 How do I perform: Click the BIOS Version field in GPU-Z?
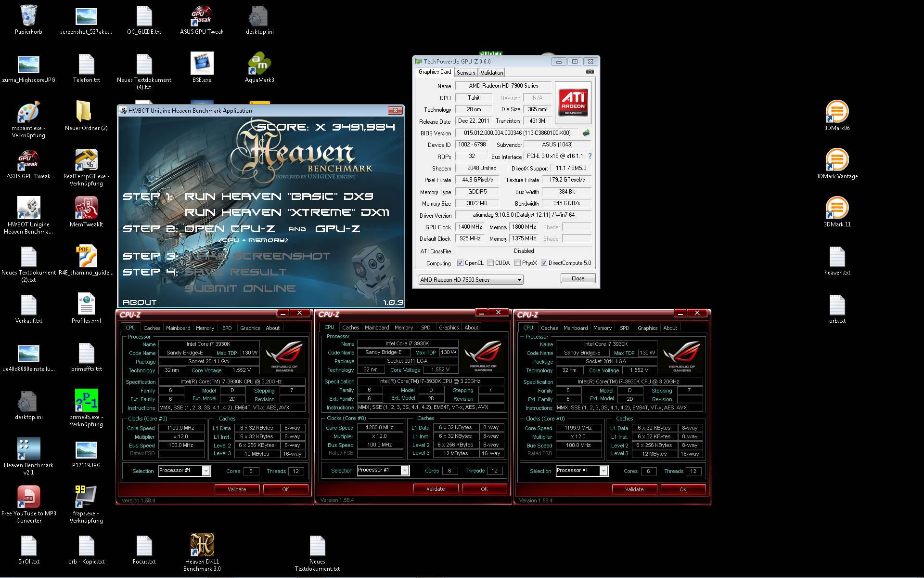click(517, 133)
